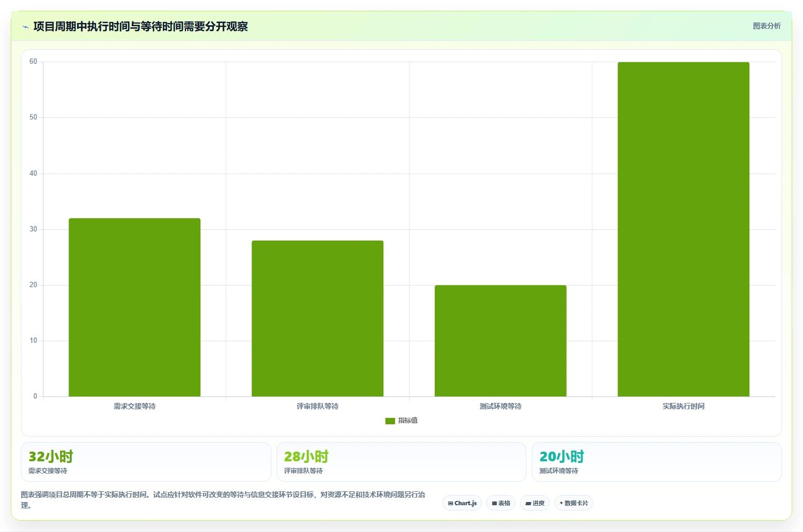
Task: Click the y-axis tick label 30
Action: (33, 229)
